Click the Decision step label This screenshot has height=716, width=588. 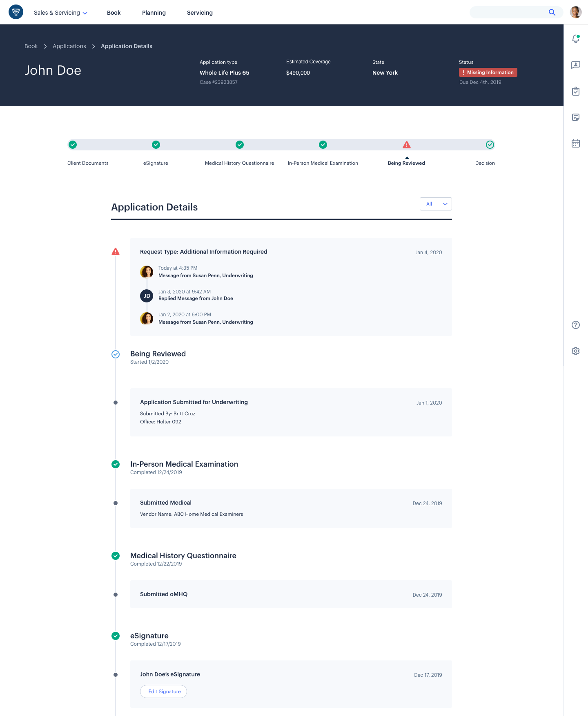pyautogui.click(x=485, y=163)
